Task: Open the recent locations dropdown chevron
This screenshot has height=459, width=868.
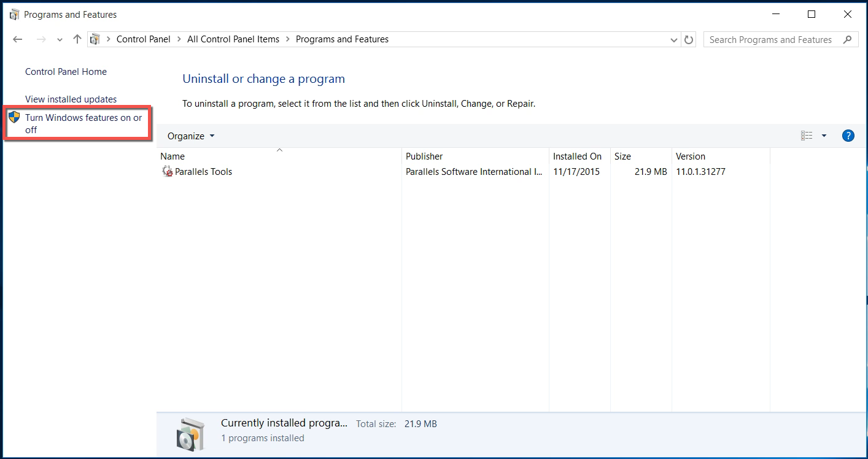Action: pos(60,40)
